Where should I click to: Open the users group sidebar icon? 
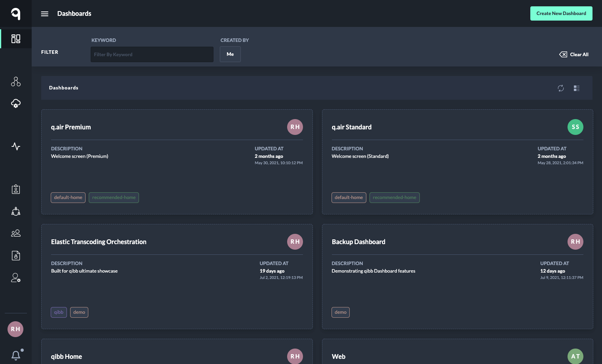[x=16, y=233]
